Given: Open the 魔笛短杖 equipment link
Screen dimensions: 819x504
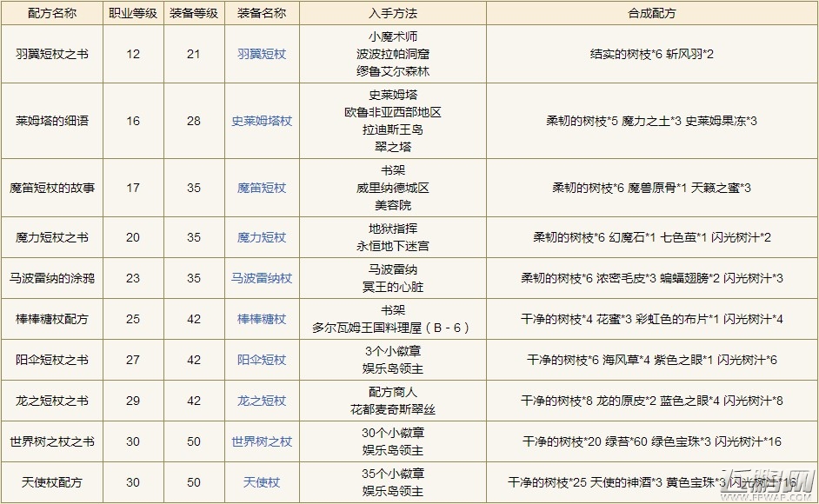Looking at the screenshot, I should 262,188.
